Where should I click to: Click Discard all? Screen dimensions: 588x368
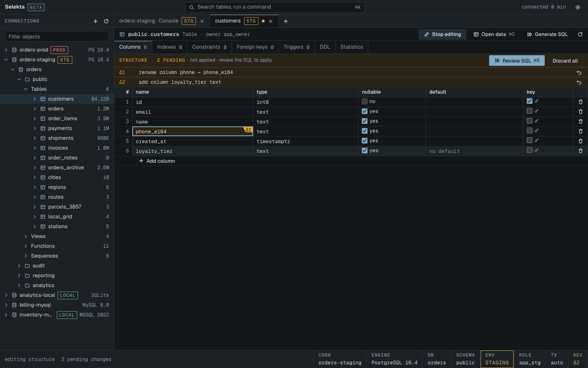[x=565, y=61]
